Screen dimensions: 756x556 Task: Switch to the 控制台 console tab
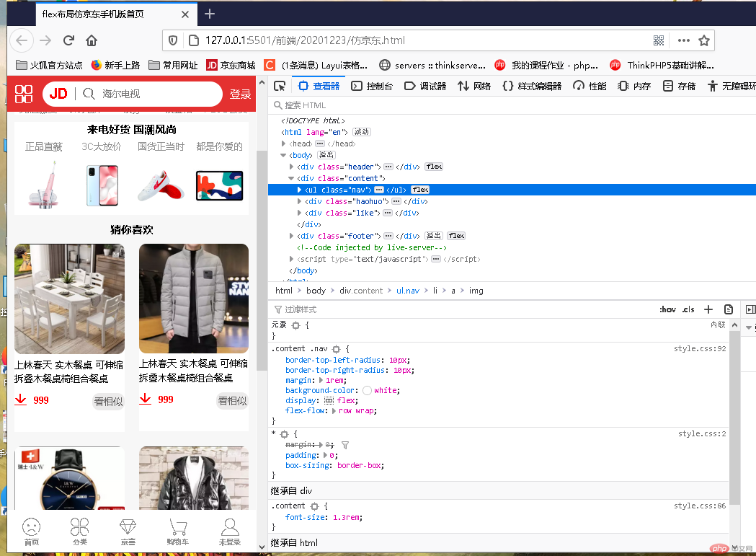pyautogui.click(x=372, y=86)
